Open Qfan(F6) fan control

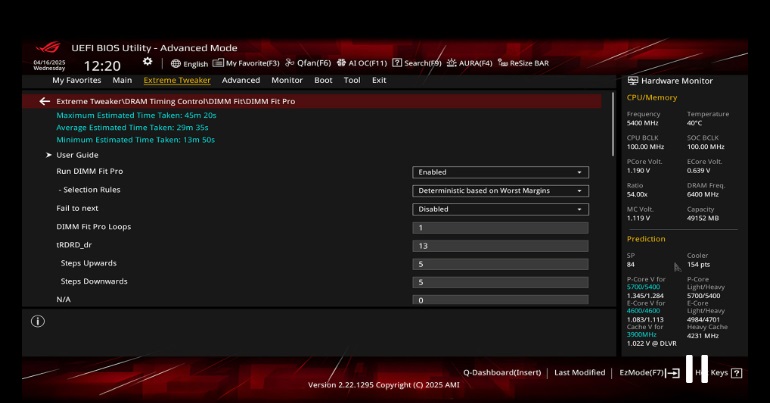pyautogui.click(x=311, y=63)
